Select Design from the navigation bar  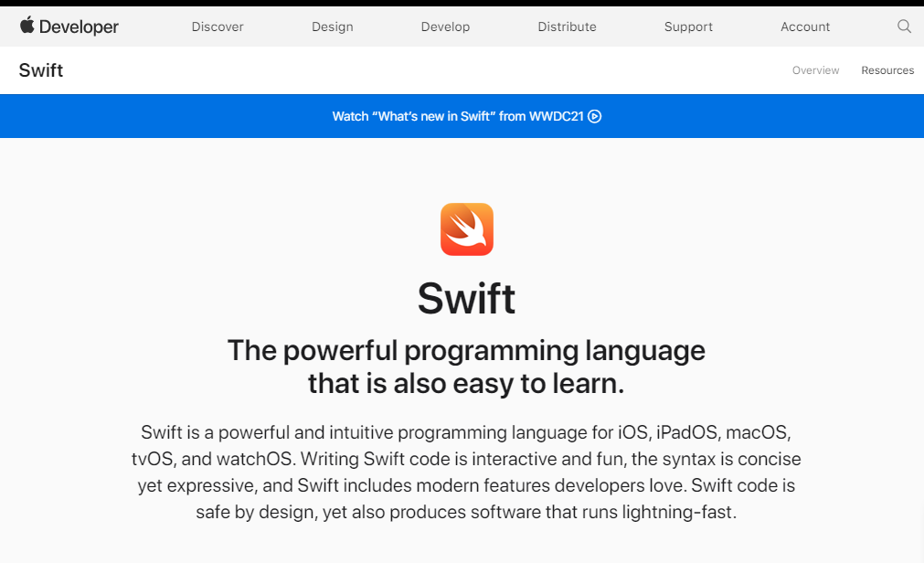(x=332, y=27)
